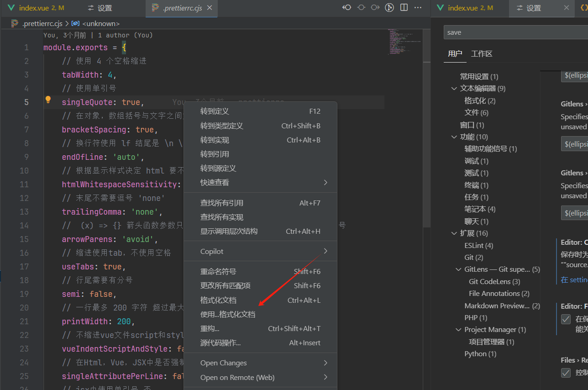Select Python (1) in settings tree
This screenshot has height=390, width=588.
480,353
